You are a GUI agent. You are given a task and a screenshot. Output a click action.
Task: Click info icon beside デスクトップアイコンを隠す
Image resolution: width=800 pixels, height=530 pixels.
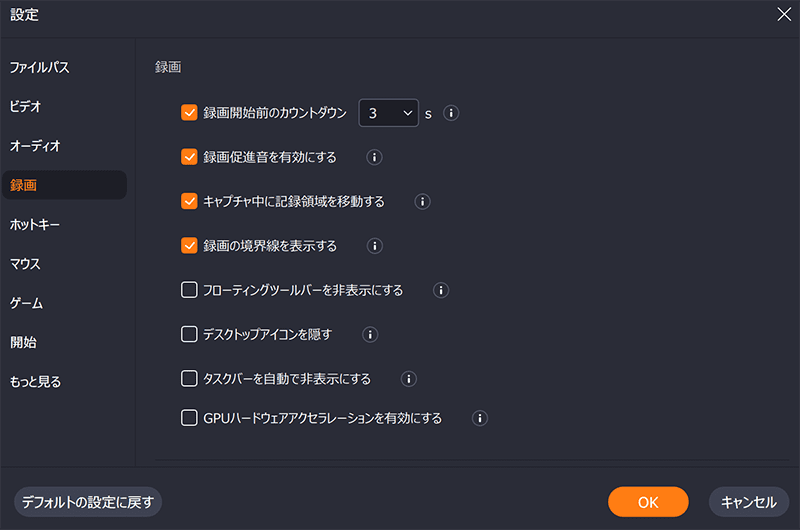pyautogui.click(x=370, y=335)
